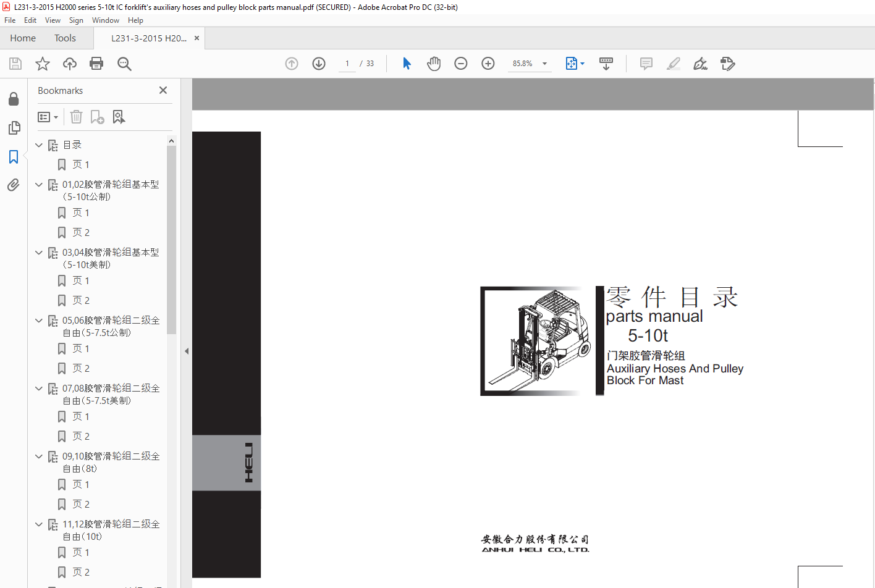
Task: Open the attachments paperclip panel
Action: coord(14,185)
